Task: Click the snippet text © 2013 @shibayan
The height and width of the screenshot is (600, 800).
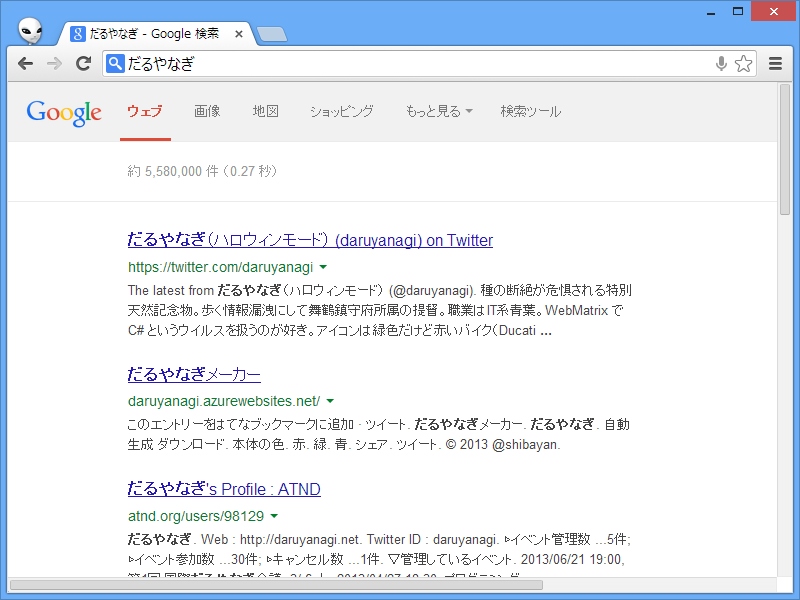Action: coord(503,444)
